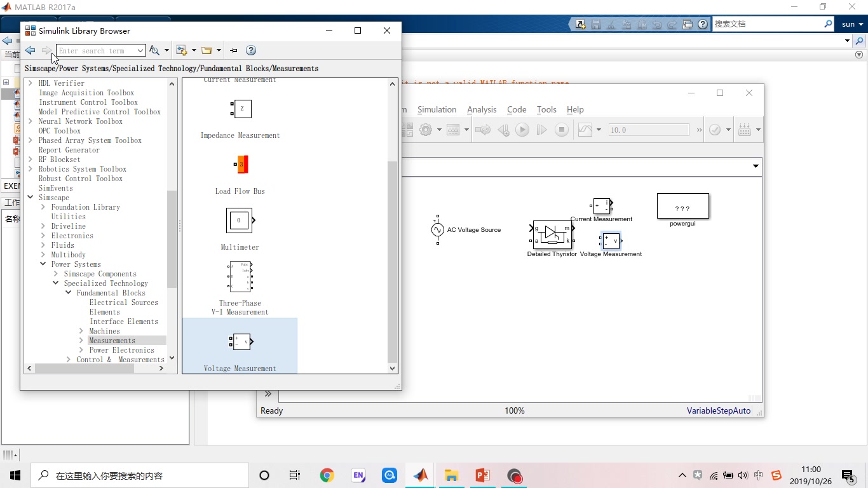Click the Library Browser back arrow

coord(30,50)
